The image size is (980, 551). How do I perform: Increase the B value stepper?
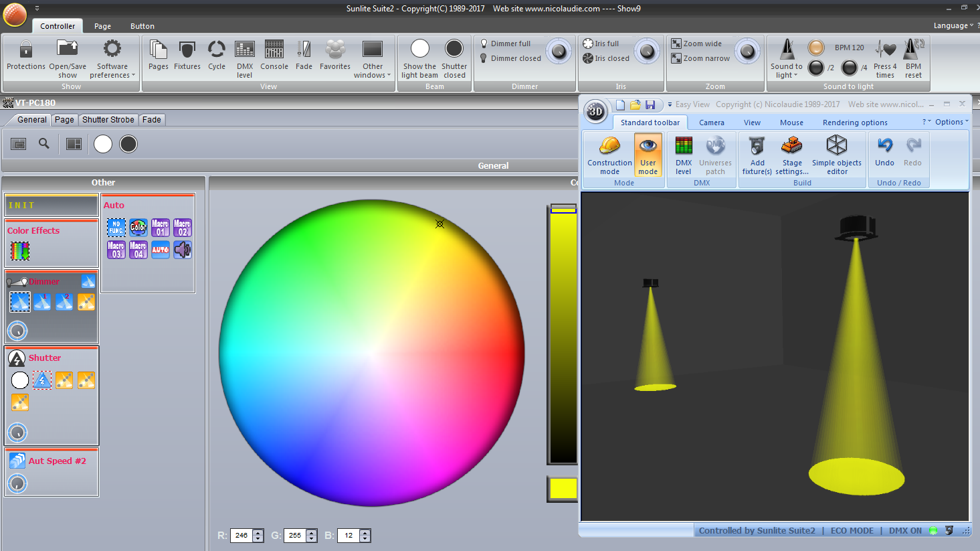pos(365,532)
